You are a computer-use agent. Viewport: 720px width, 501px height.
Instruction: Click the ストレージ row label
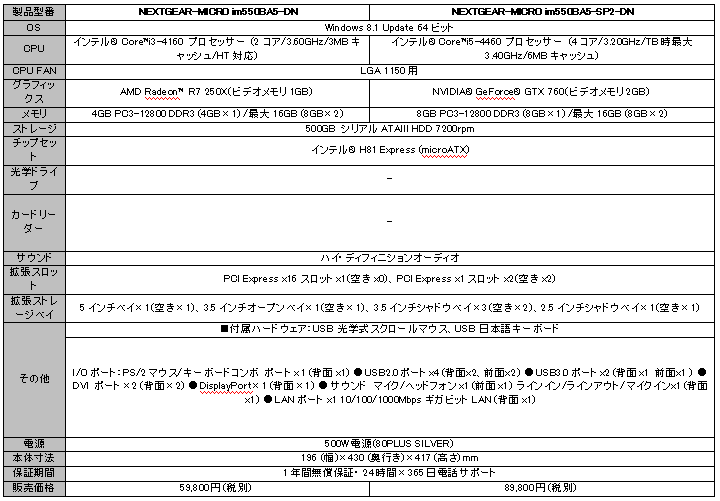pyautogui.click(x=34, y=129)
